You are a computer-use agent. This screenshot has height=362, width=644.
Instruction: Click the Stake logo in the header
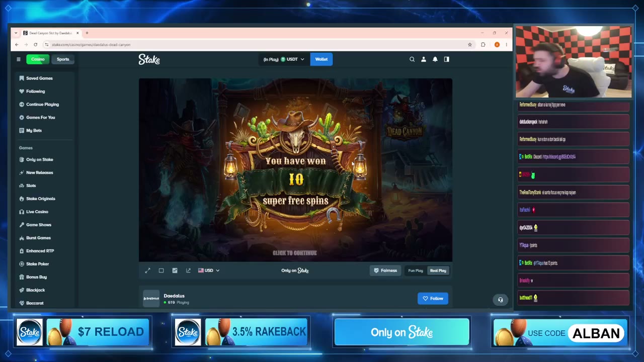click(x=149, y=59)
